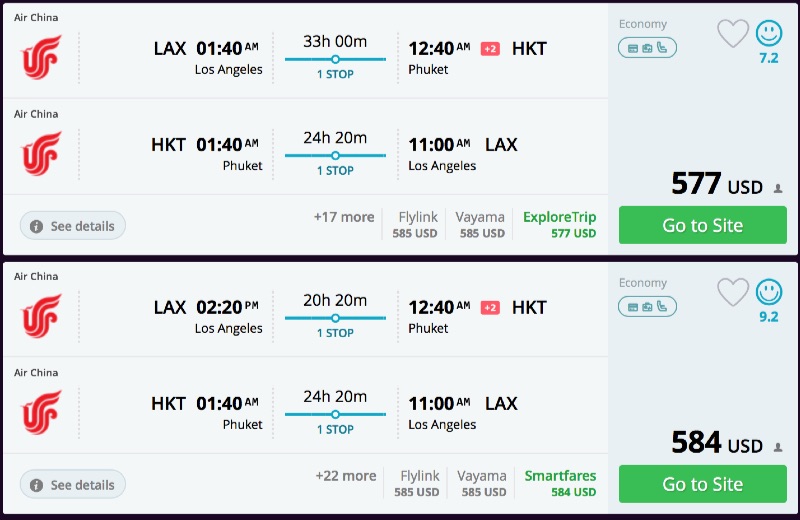800x520 pixels.
Task: Expand See details for the 584 USD itinerary
Action: coord(73,485)
